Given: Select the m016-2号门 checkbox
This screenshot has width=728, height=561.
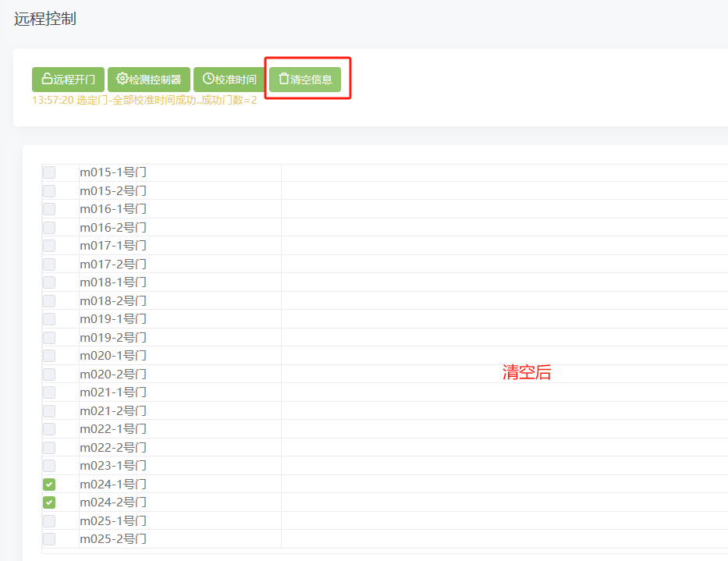Looking at the screenshot, I should (x=49, y=228).
